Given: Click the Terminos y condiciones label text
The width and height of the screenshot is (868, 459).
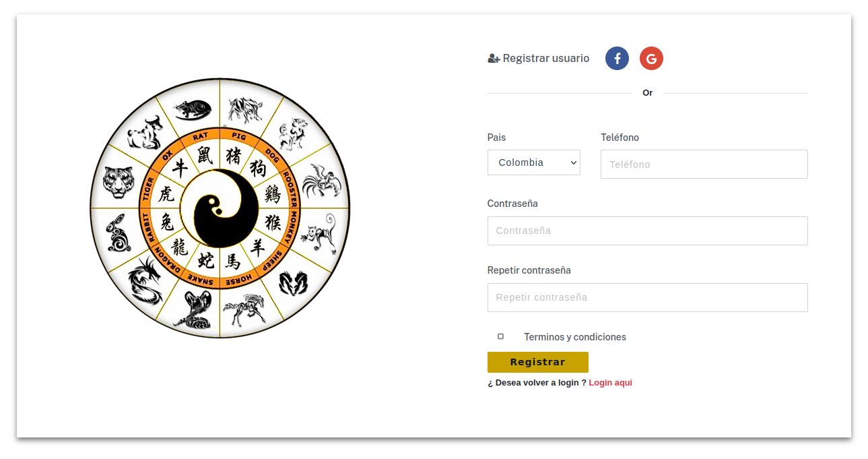Looking at the screenshot, I should (x=575, y=337).
